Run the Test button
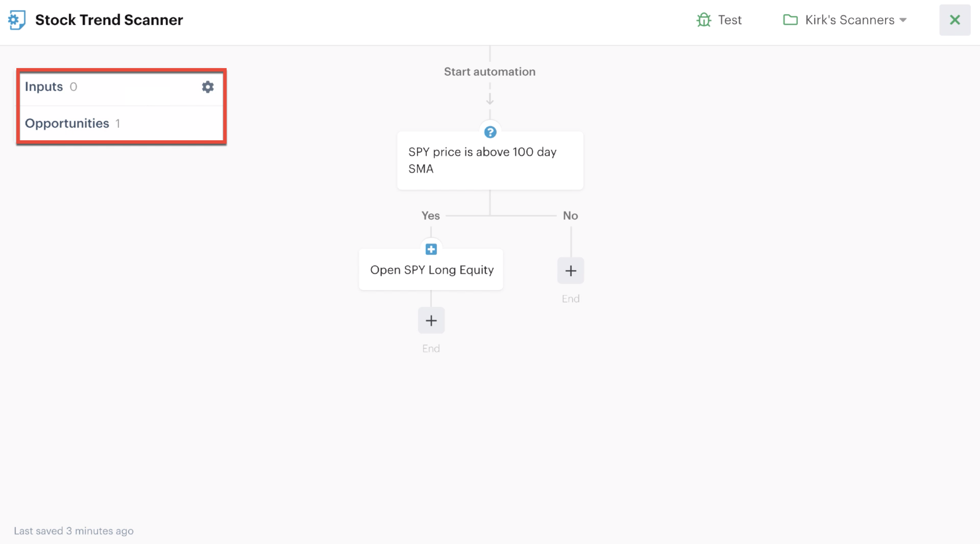The height and width of the screenshot is (544, 980). 719,20
